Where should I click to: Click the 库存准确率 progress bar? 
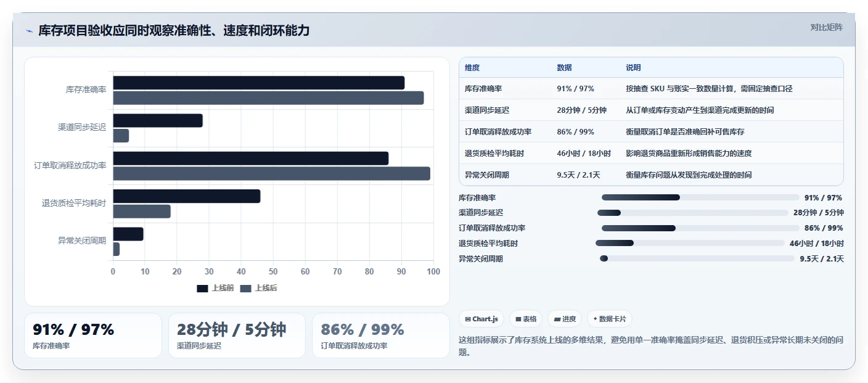pos(700,197)
